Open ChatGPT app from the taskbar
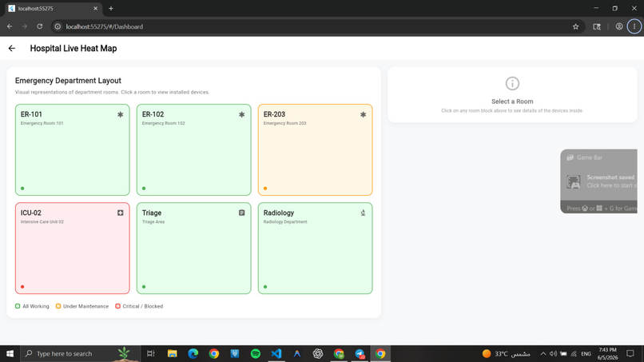 click(x=318, y=354)
